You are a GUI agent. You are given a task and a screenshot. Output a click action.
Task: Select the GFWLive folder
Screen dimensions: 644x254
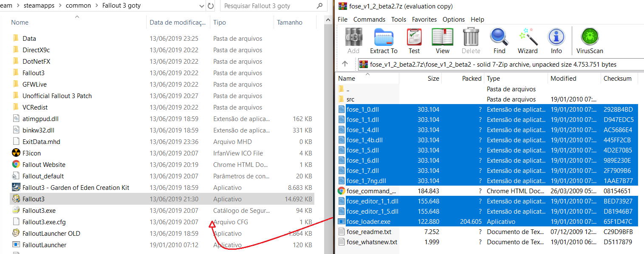[35, 84]
